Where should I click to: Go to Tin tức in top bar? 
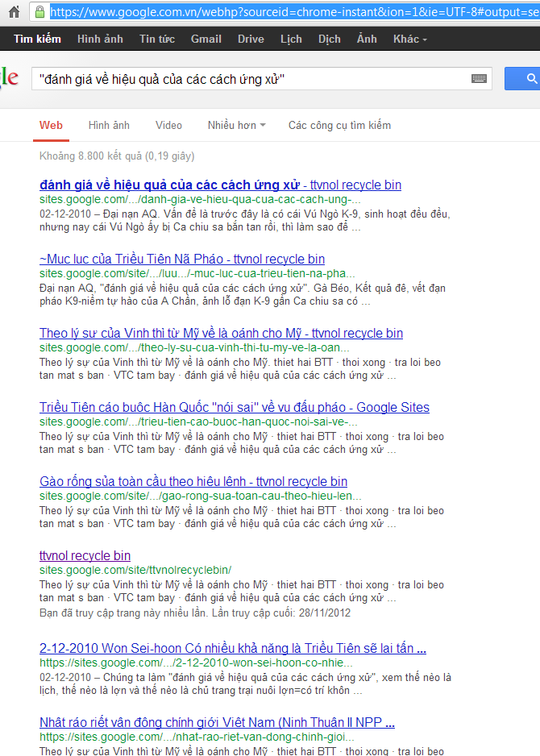tap(157, 39)
